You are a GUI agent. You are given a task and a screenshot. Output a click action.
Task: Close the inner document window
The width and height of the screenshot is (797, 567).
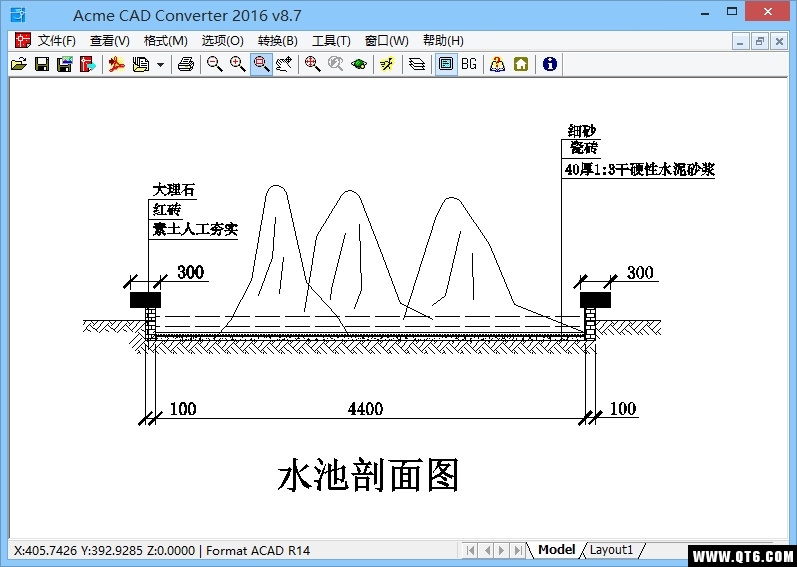click(779, 42)
